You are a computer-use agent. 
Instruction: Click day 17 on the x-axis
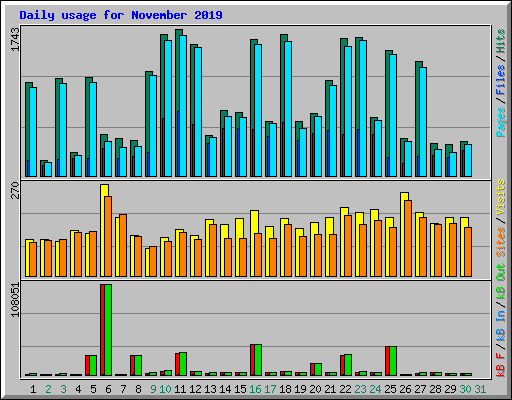(x=270, y=389)
